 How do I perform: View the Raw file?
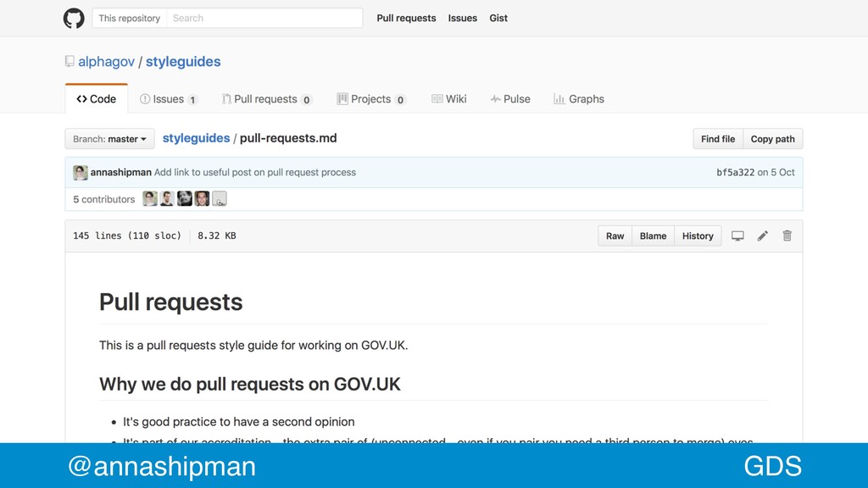pyautogui.click(x=615, y=236)
